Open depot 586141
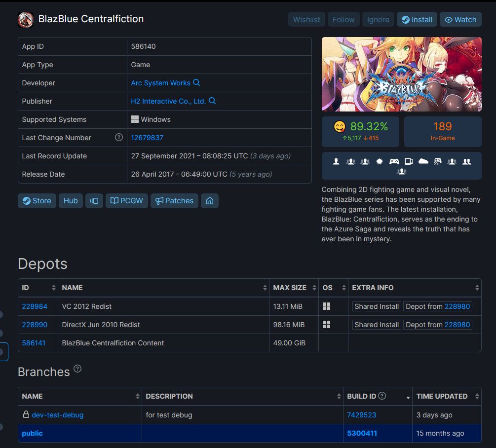This screenshot has width=496, height=448. click(x=34, y=343)
